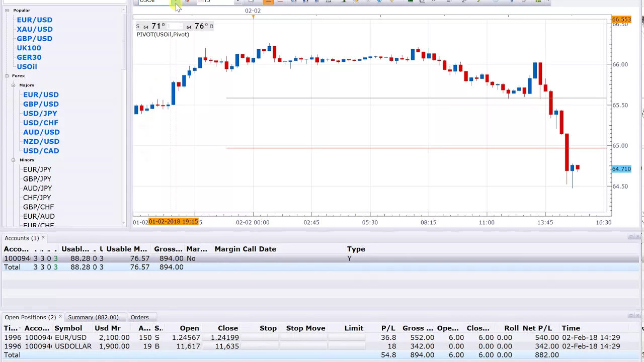
Task: Collapse the Minors subgroup
Action: (x=14, y=160)
